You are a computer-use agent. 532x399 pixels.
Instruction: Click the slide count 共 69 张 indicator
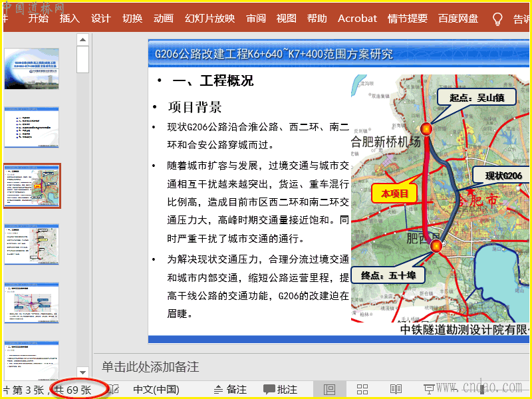pyautogui.click(x=72, y=390)
